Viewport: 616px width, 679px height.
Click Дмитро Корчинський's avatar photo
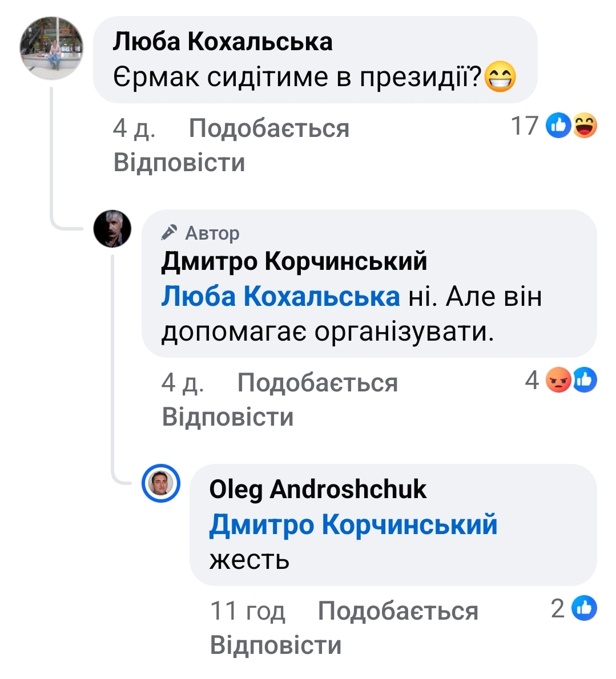coord(112,229)
